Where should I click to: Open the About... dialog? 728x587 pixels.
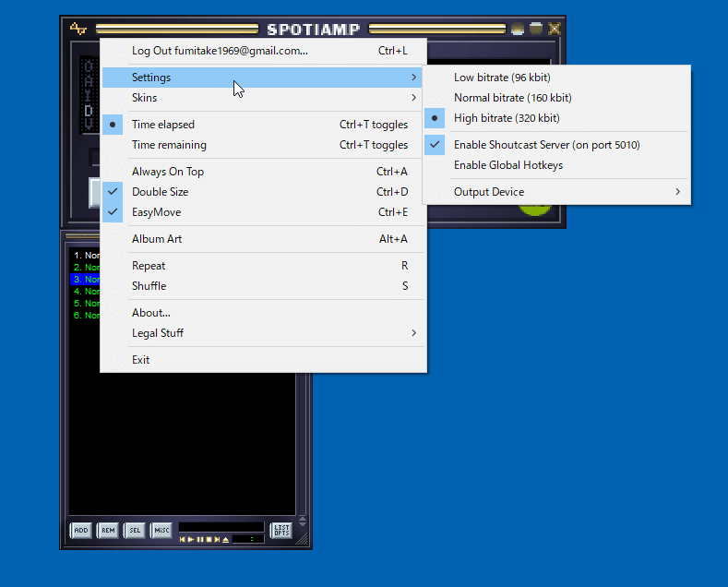263,313
